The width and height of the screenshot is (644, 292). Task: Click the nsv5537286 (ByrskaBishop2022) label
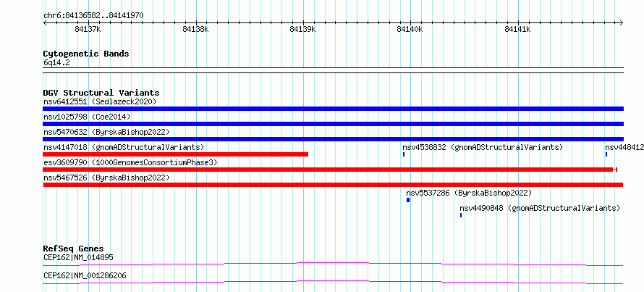tap(469, 193)
